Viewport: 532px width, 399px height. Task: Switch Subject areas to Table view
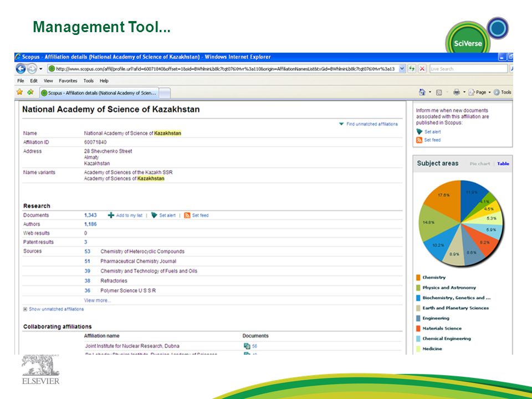pos(503,163)
